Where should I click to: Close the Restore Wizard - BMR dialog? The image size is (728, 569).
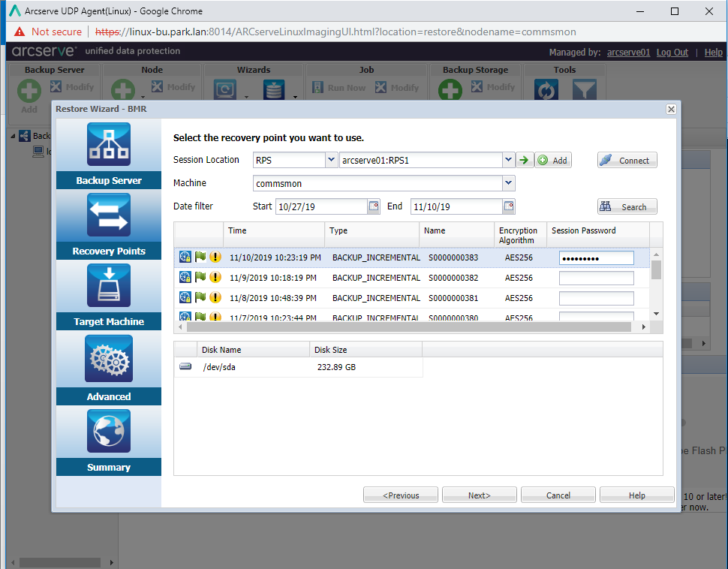point(671,109)
